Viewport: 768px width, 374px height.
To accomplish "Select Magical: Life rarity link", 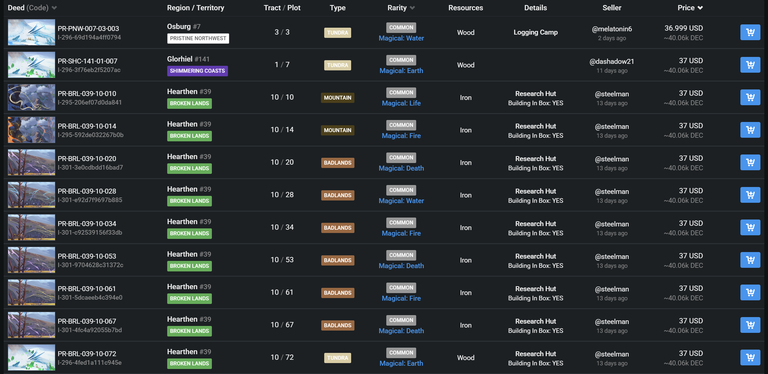I will [x=401, y=103].
